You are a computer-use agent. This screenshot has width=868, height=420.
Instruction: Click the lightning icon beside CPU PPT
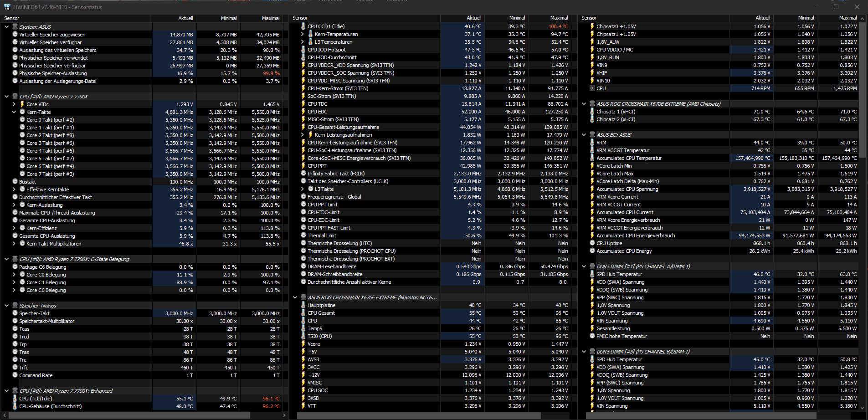[303, 166]
